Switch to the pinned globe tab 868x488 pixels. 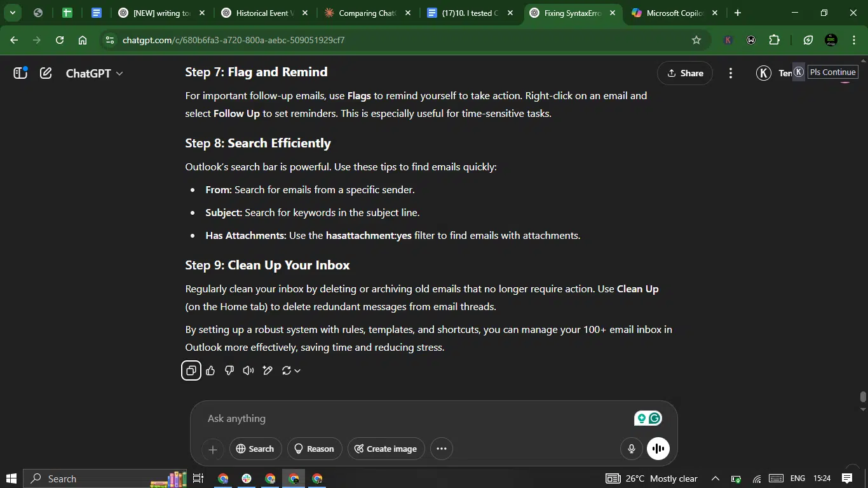37,13
